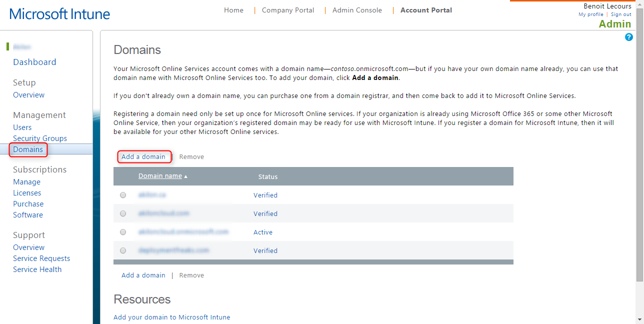The image size is (644, 324).
Task: Select Domains in the sidebar
Action: 28,149
